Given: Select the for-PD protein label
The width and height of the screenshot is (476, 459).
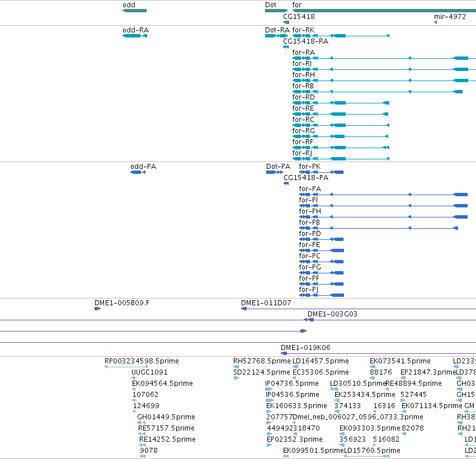Looking at the screenshot, I should click(310, 234).
